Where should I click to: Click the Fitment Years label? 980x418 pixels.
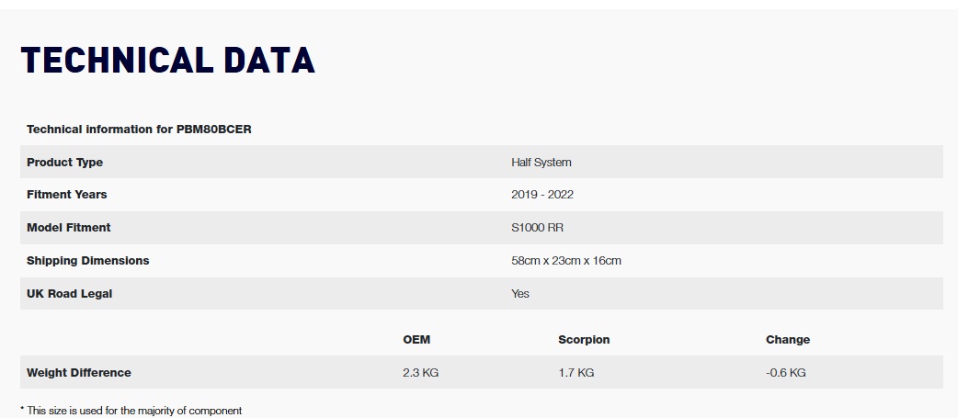(67, 195)
